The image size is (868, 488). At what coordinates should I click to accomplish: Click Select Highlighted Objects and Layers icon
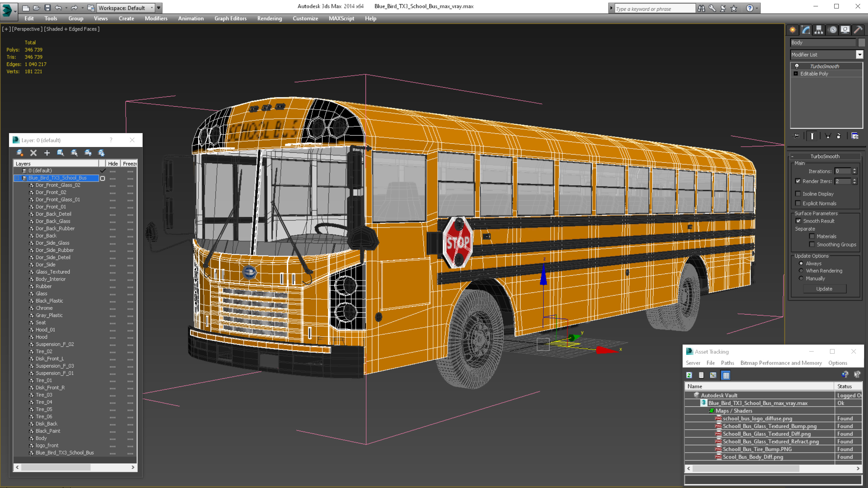[x=61, y=153]
